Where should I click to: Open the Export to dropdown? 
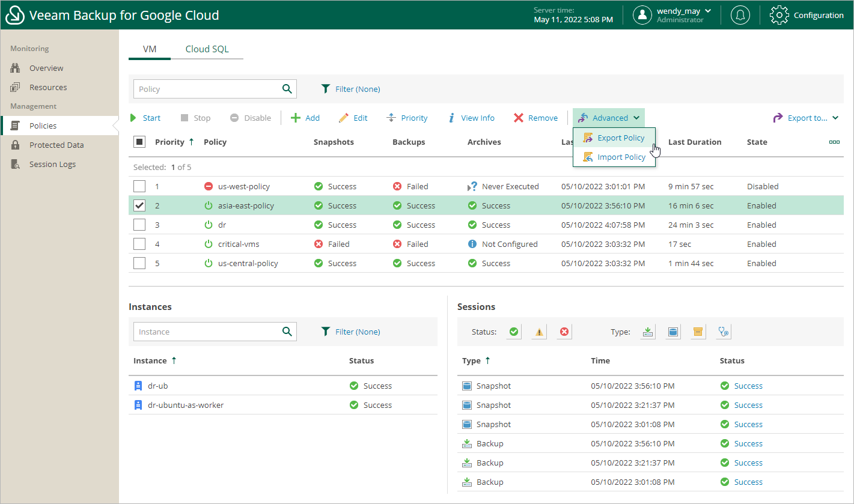click(x=805, y=118)
